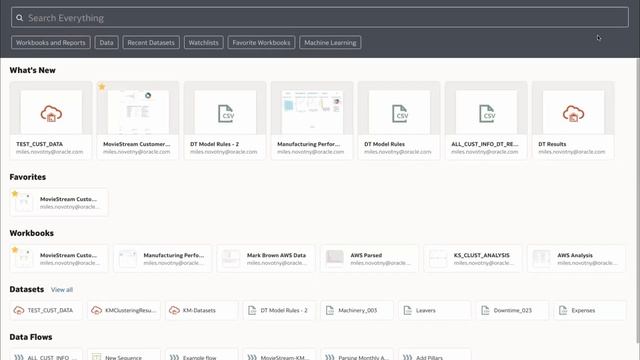Click the search magnifier icon
The height and width of the screenshot is (360, 640).
19,18
